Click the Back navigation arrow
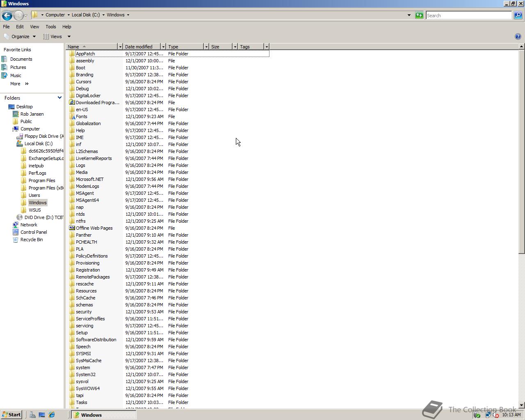This screenshot has width=525, height=420. [7, 15]
